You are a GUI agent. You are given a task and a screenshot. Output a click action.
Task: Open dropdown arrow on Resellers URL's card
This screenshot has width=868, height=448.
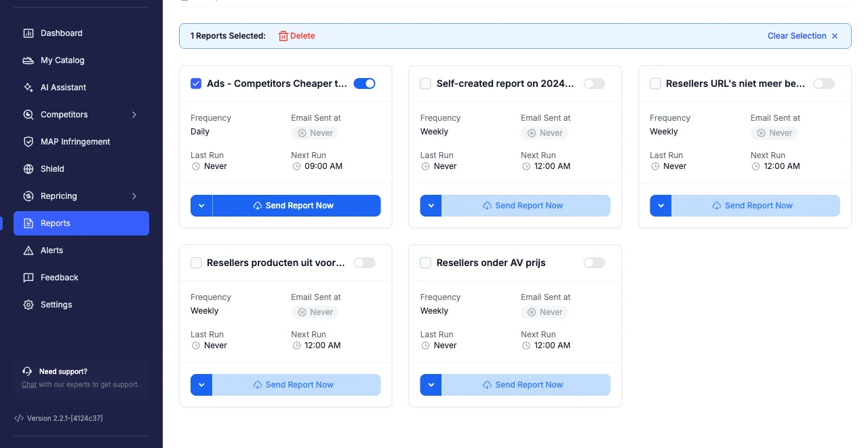click(661, 206)
